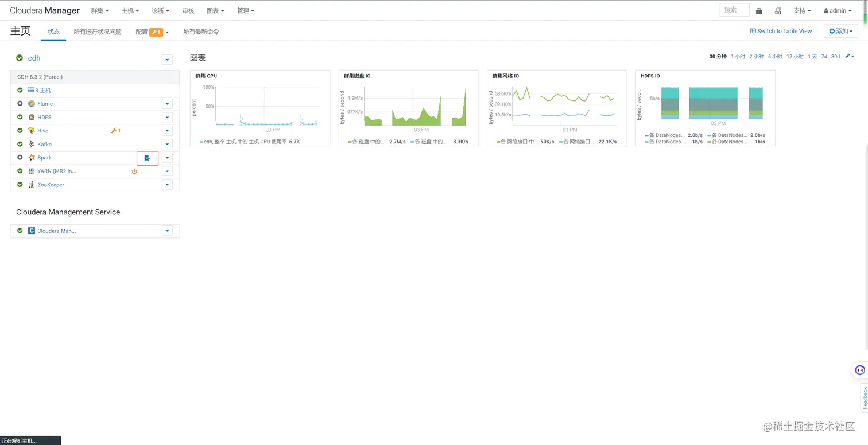
Task: Open the 诊断 diagnostics menu
Action: pyautogui.click(x=161, y=10)
